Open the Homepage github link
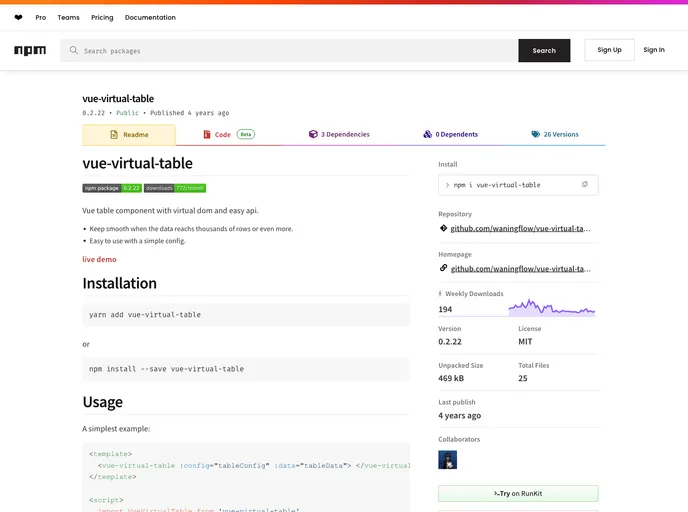 point(520,269)
